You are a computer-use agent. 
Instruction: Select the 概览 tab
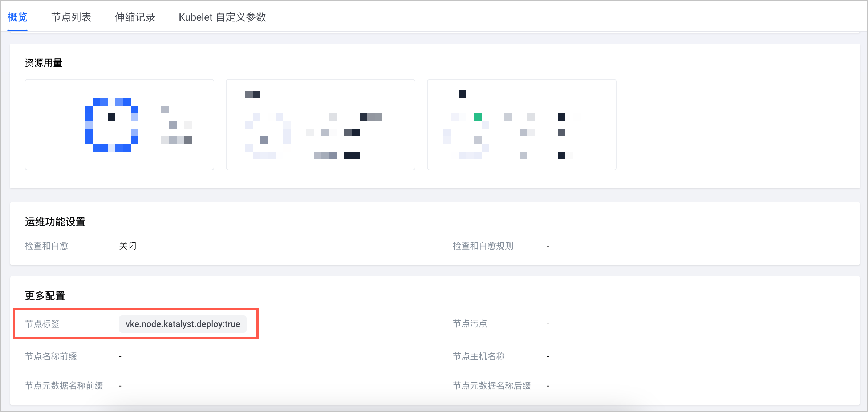click(17, 17)
